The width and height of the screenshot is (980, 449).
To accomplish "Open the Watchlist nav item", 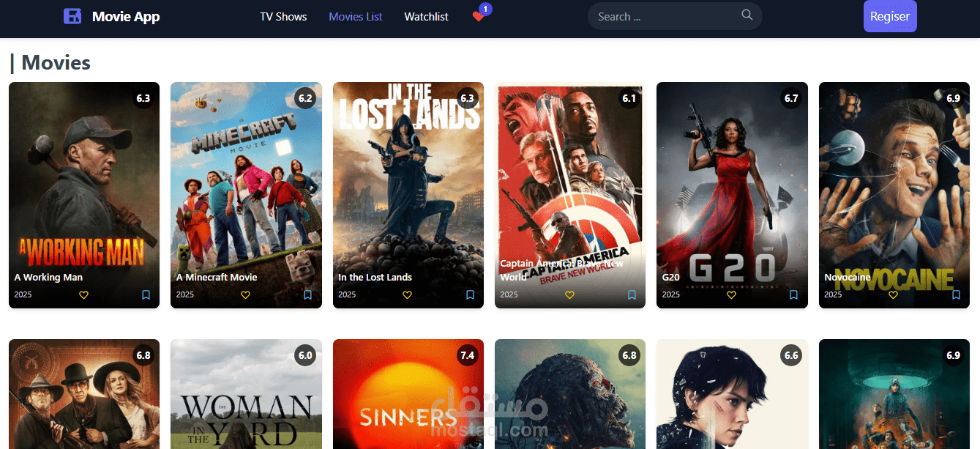I will 426,16.
